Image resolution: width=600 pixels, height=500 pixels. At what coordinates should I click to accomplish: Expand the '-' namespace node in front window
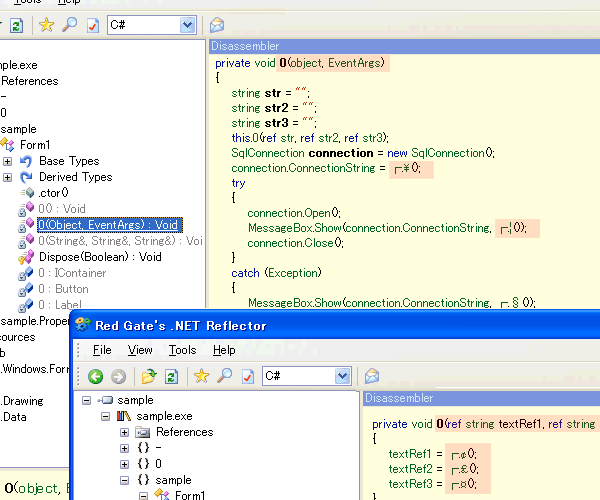pos(124,448)
